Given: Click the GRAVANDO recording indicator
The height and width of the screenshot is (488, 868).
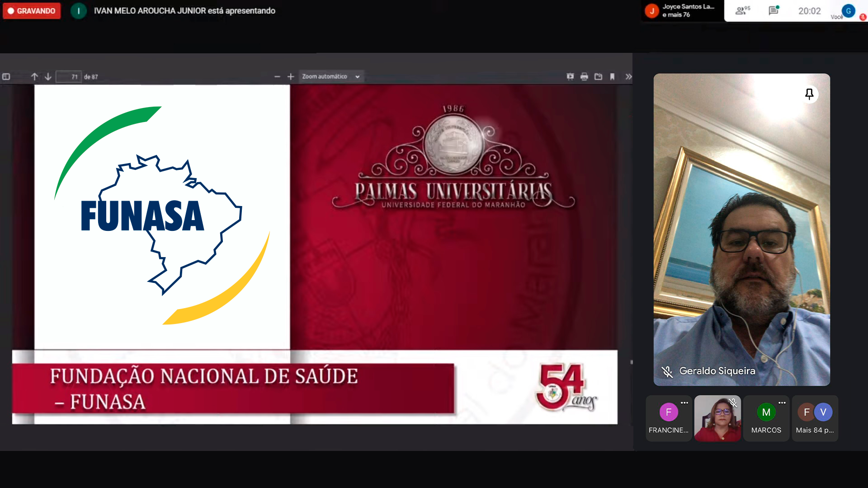Looking at the screenshot, I should (32, 11).
